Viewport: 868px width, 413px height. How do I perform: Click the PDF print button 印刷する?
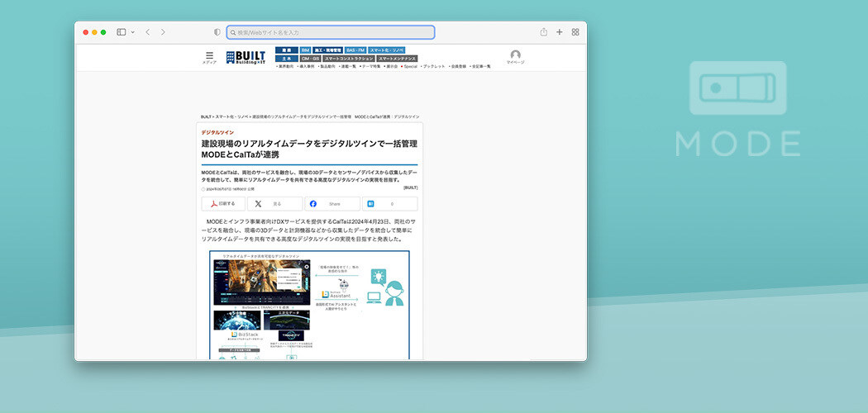[x=223, y=203]
